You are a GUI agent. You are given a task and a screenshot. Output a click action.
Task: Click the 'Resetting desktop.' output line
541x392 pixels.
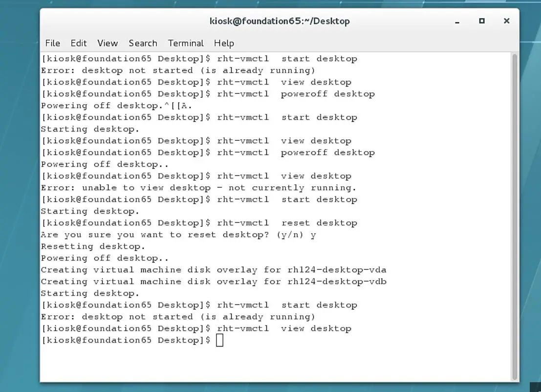(x=93, y=246)
